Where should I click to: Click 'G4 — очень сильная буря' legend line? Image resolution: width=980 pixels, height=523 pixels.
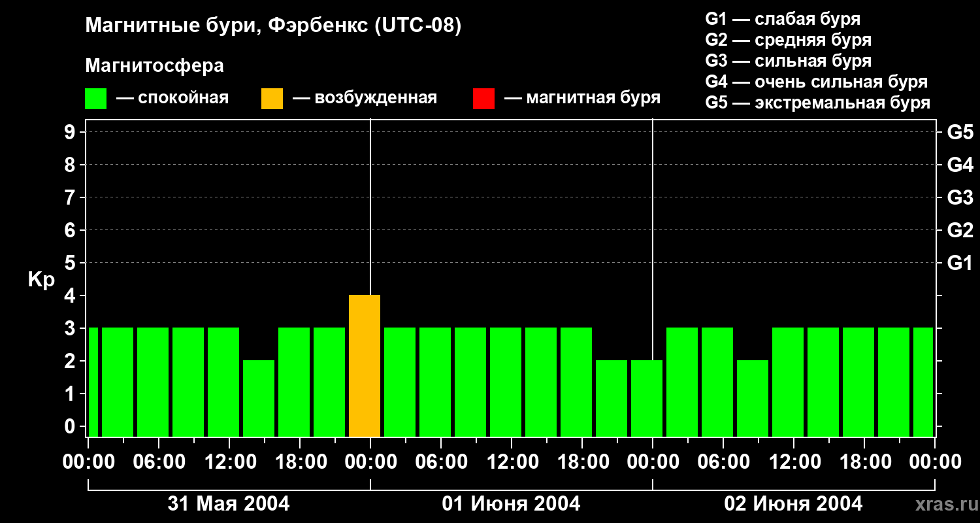817,82
